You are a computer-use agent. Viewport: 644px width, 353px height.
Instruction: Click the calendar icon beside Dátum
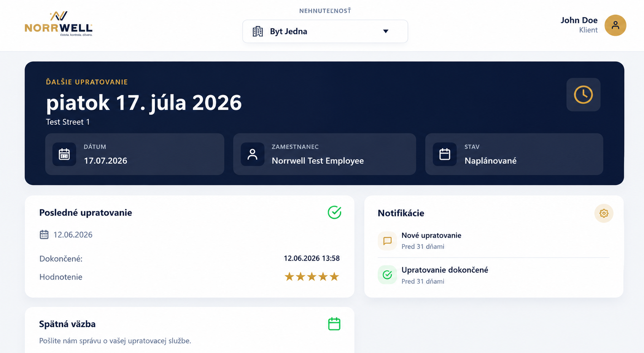(64, 154)
